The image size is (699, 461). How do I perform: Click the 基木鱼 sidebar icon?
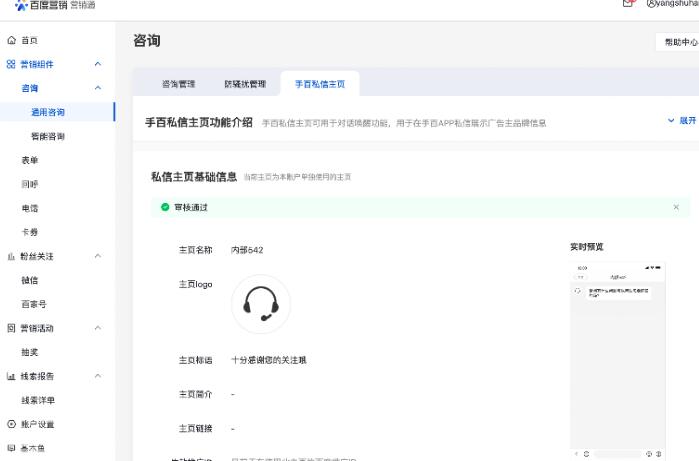click(x=11, y=448)
